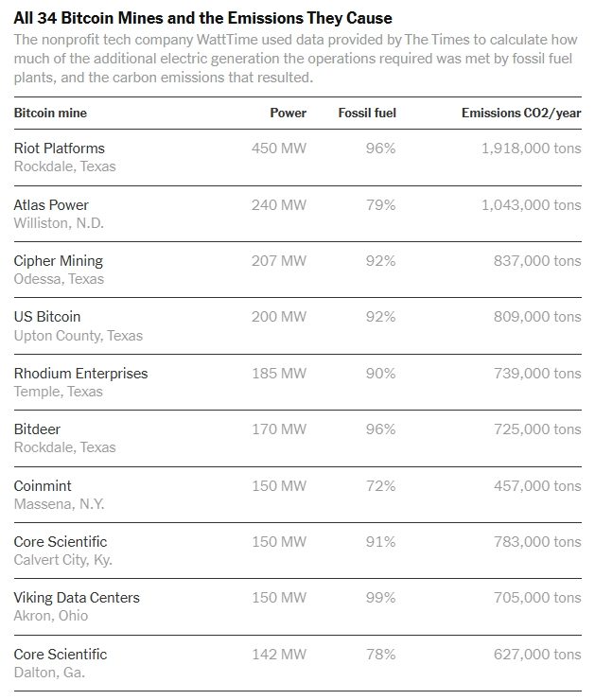Click the "Bitcoin mine" column header
Viewport: 595px width, 700px height.
tap(50, 113)
